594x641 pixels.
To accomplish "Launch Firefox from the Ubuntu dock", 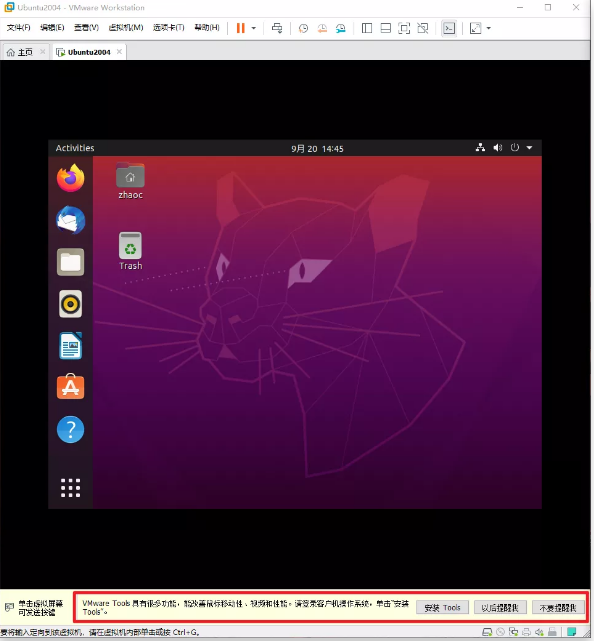I will (71, 178).
